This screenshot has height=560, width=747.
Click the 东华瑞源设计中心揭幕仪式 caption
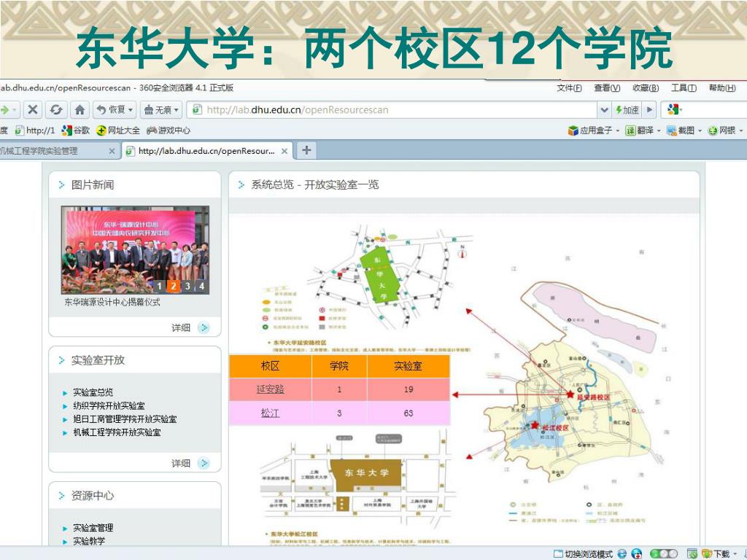112,302
